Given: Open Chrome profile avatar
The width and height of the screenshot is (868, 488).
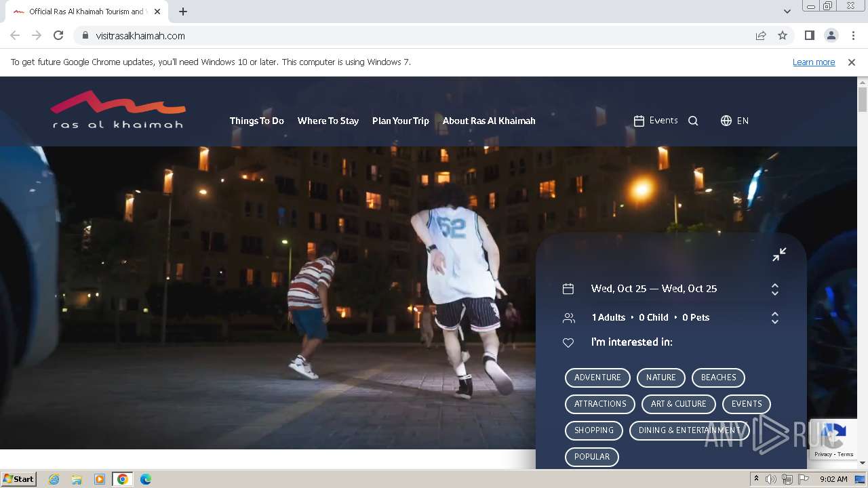Looking at the screenshot, I should click(x=831, y=35).
